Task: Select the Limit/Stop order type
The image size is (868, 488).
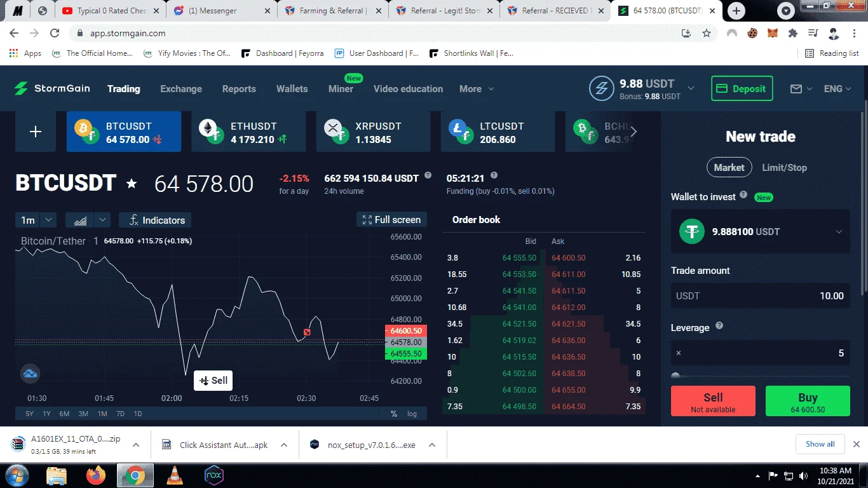Action: click(x=784, y=168)
